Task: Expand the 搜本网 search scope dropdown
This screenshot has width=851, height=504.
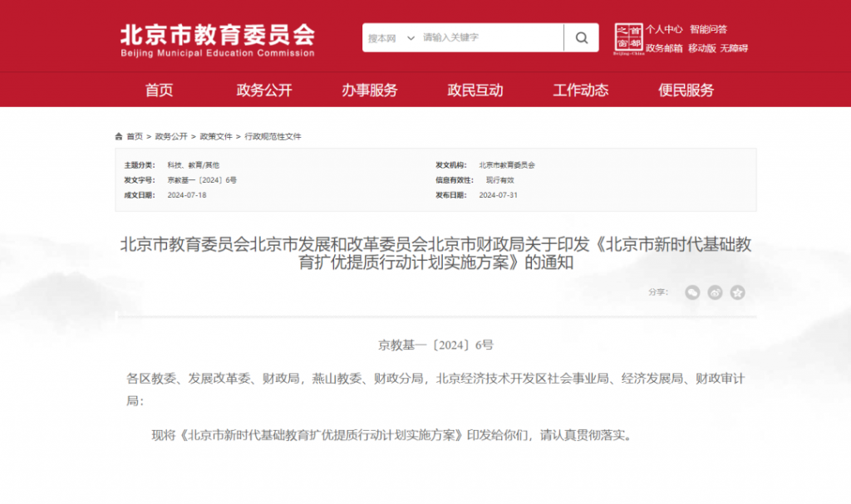Action: pyautogui.click(x=391, y=37)
